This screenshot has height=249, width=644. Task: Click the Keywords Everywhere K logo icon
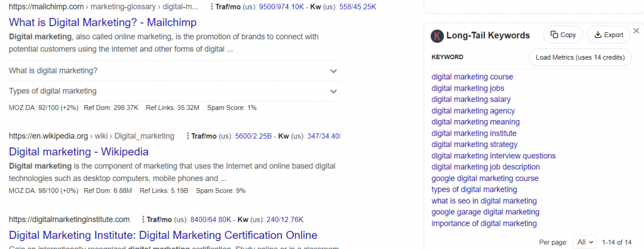point(438,36)
